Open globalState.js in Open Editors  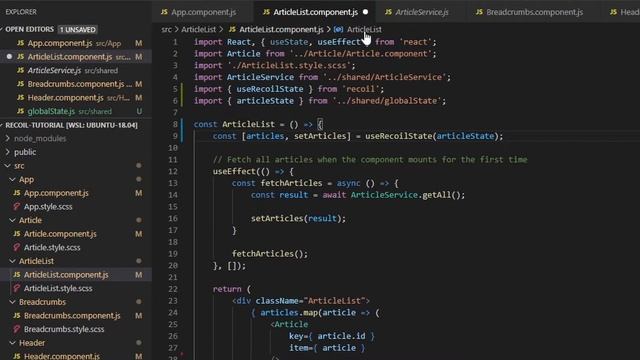(x=76, y=111)
